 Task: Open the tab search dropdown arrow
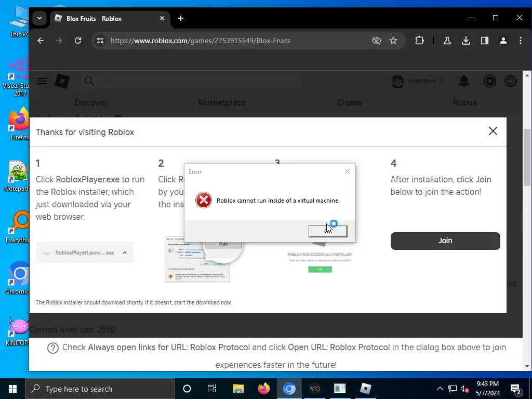(39, 18)
